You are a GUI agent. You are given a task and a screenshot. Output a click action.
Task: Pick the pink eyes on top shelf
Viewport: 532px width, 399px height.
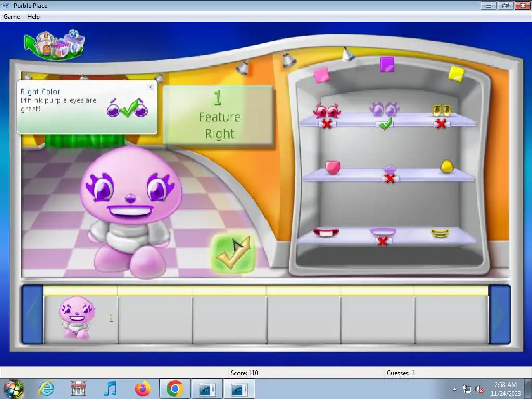[327, 111]
